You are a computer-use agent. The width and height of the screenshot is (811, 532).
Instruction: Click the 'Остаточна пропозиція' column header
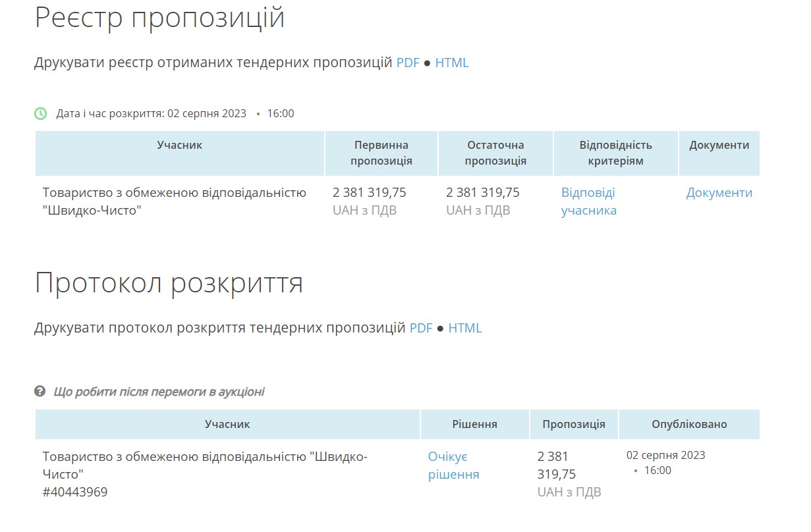[x=495, y=153]
